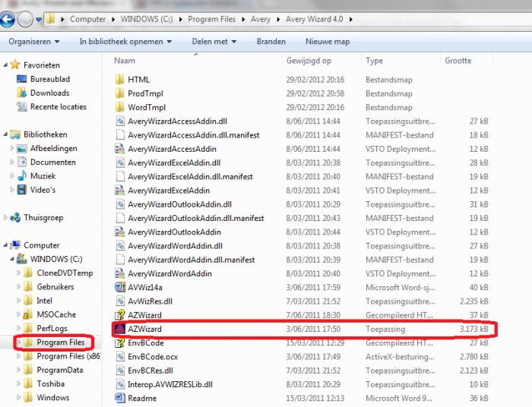Click the AveryWizardWordAddin VSTO deployment icon
The height and width of the screenshot is (407, 532).
tap(120, 273)
